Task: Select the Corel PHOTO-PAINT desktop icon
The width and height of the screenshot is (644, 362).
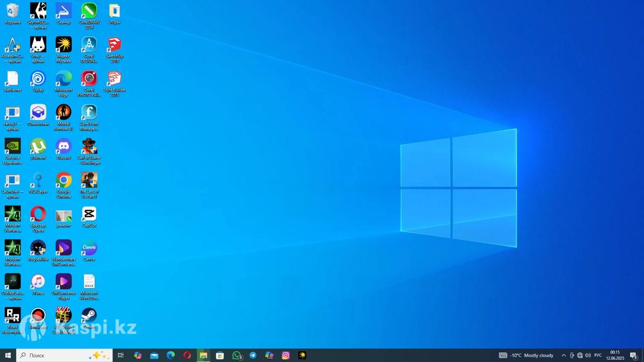Action: pyautogui.click(x=89, y=84)
